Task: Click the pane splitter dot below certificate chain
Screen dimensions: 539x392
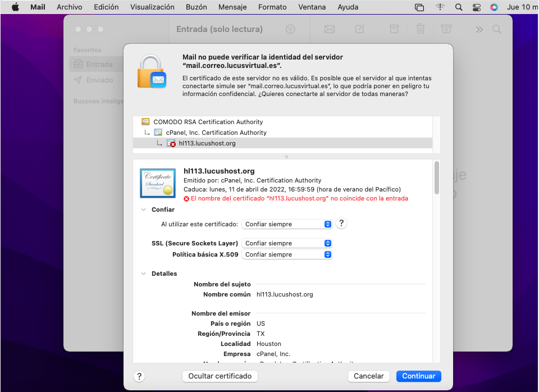Action: click(287, 157)
